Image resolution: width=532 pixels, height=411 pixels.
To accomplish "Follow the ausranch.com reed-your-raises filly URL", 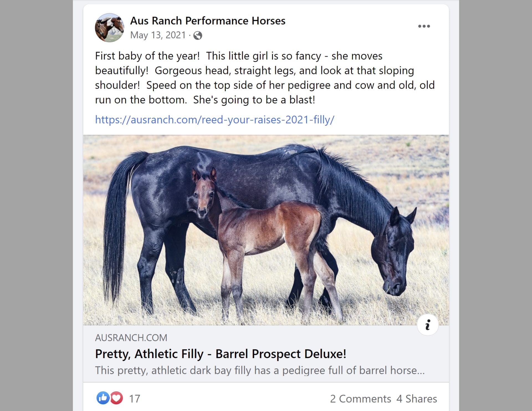I will [x=214, y=120].
